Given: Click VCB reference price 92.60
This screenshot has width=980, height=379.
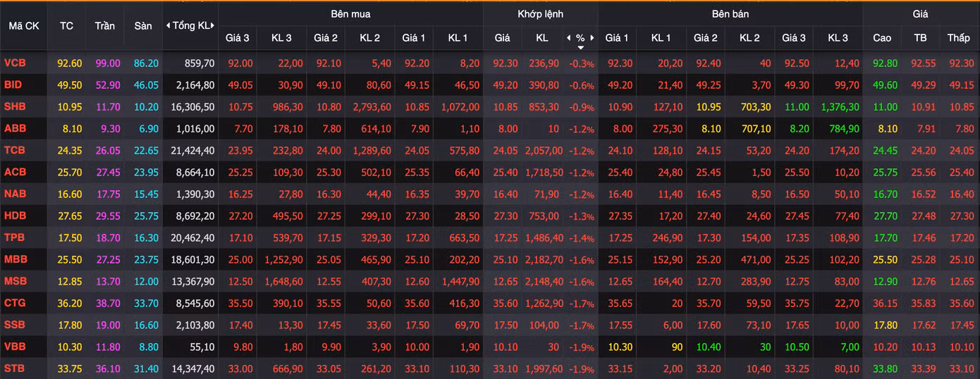Looking at the screenshot, I should [x=70, y=63].
